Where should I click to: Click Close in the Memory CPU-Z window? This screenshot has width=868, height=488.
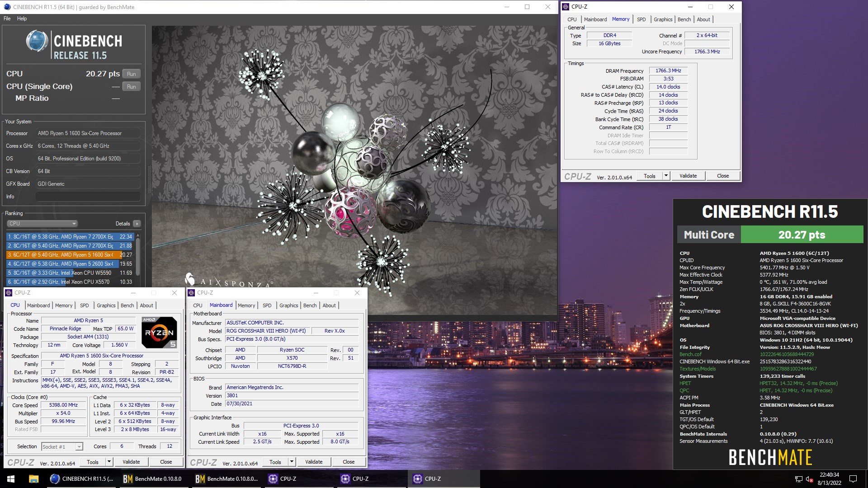[x=723, y=176]
